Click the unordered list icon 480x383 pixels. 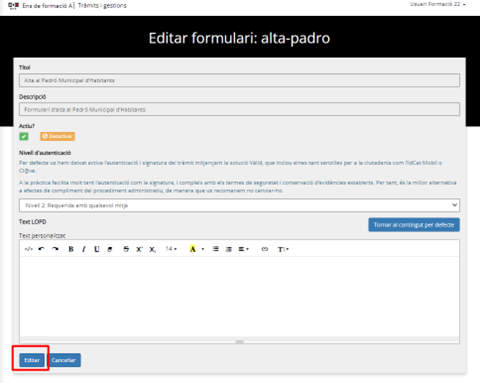216,249
